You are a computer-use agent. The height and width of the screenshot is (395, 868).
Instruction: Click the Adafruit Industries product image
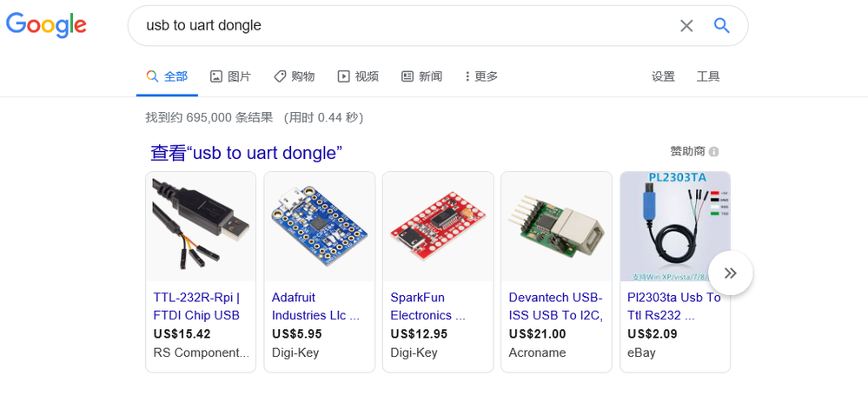pos(319,226)
